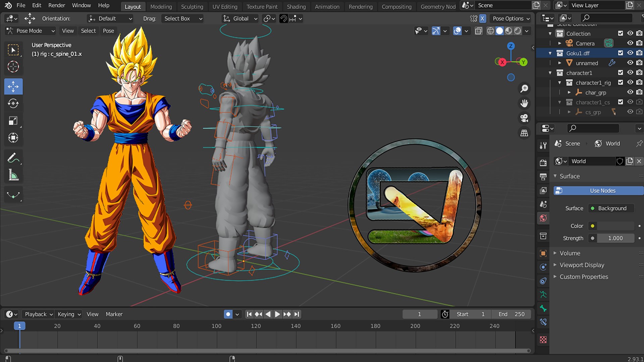Click the zoom viewport magnifier icon
The width and height of the screenshot is (644, 362).
point(524,88)
